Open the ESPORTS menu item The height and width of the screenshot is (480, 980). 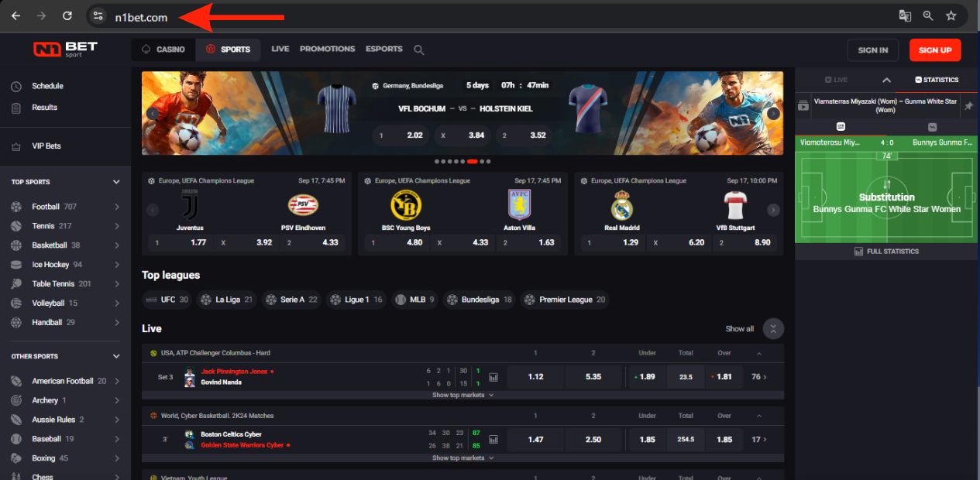pos(384,49)
